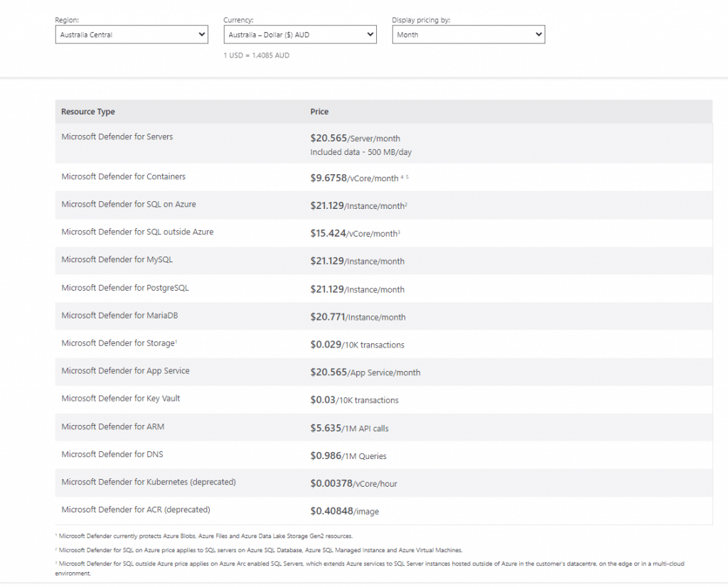Image resolution: width=728 pixels, height=587 pixels.
Task: Select the Microsoft Defender for MariaDB row
Action: 120,315
